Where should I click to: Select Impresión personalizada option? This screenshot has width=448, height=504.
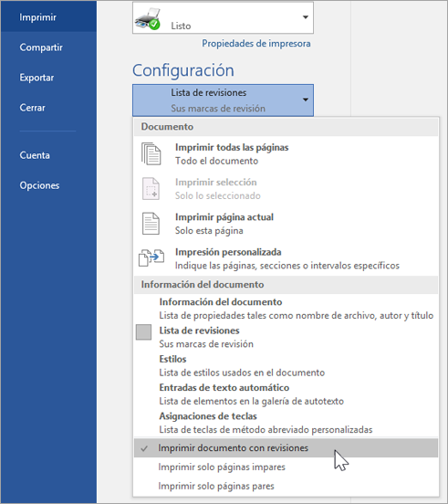pos(286,258)
